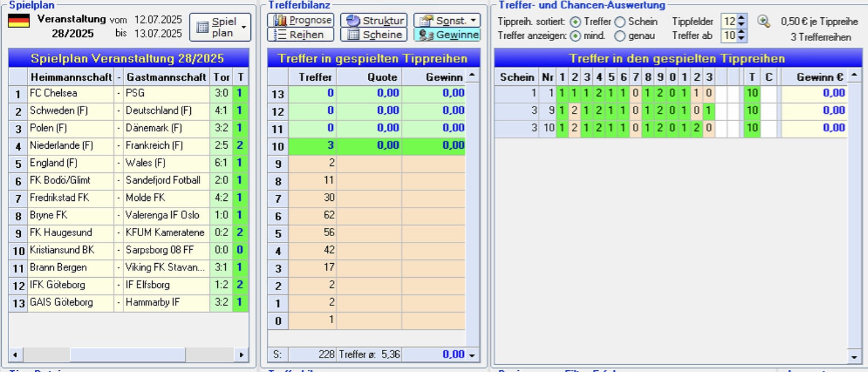Click the Molde FK cell
Image resolution: width=868 pixels, height=372 pixels.
[x=166, y=198]
